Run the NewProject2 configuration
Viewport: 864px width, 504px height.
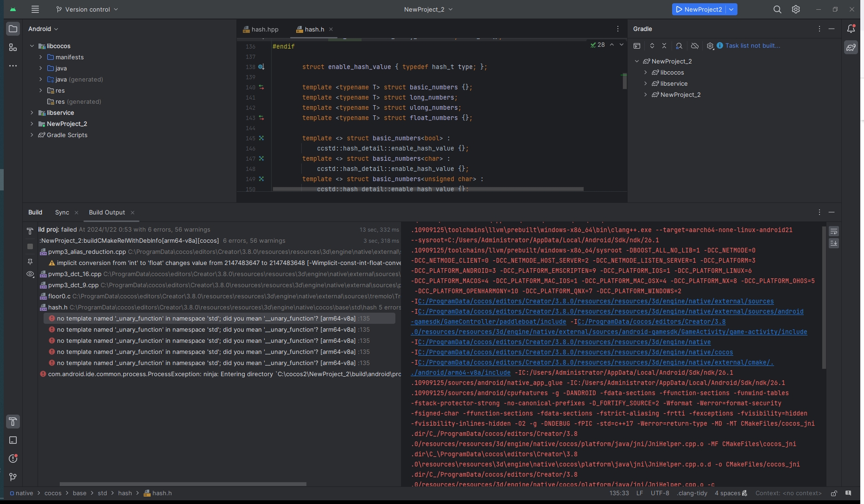(699, 9)
